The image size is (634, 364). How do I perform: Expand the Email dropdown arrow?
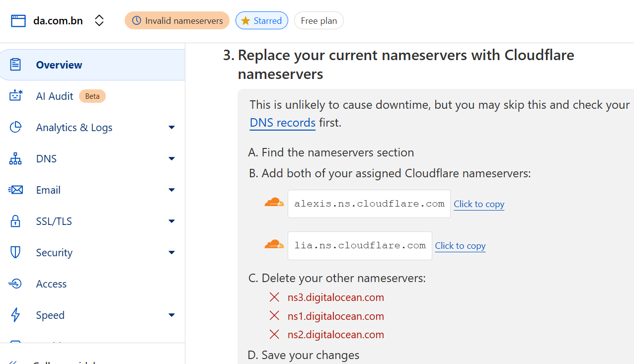click(x=172, y=190)
